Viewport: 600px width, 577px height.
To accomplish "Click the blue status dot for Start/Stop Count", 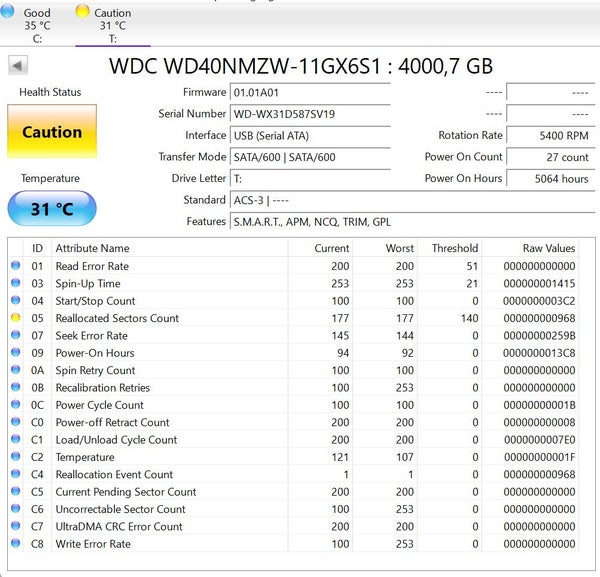I will (x=16, y=300).
